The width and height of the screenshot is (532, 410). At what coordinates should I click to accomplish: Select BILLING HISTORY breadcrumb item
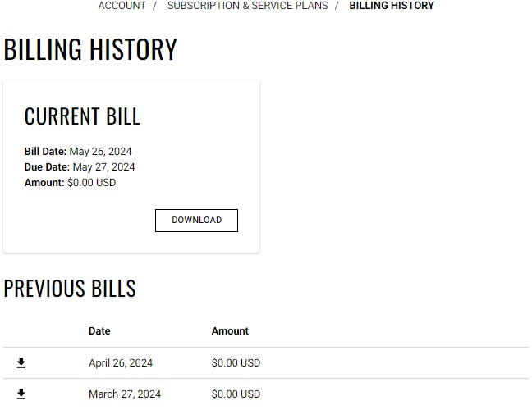pyautogui.click(x=392, y=6)
